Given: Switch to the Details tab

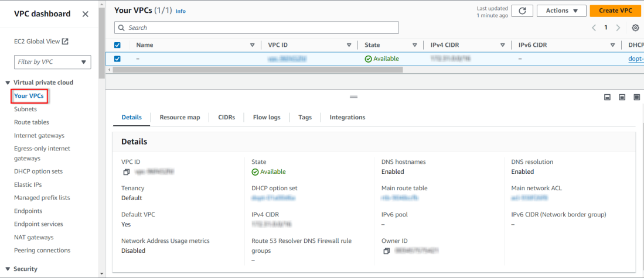Looking at the screenshot, I should [131, 117].
